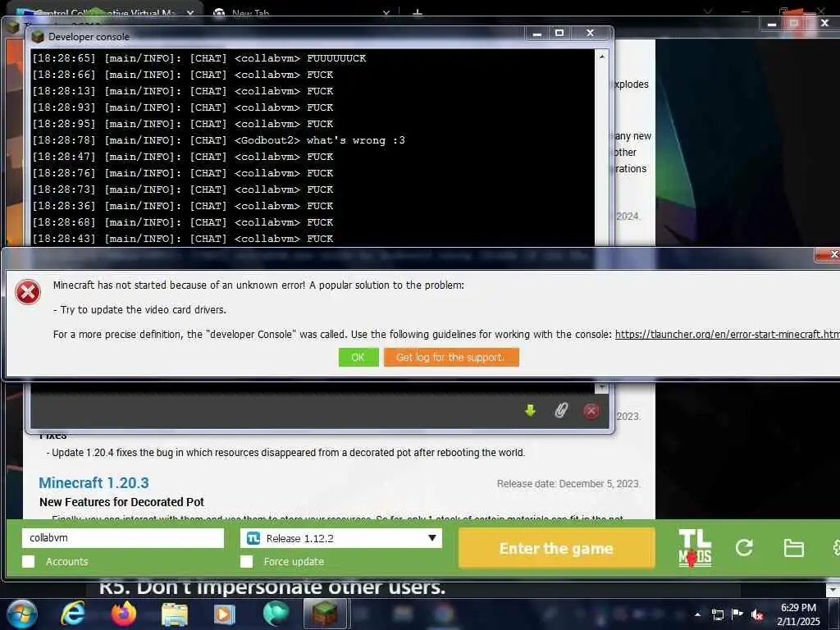Open TL Mods icon in launcher bar

[x=695, y=548]
